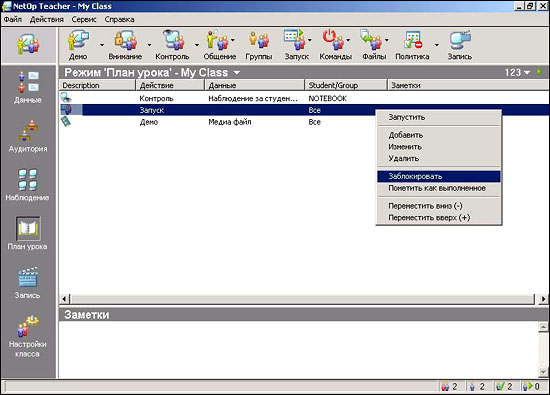
Task: Open the My Class mode dropdown
Action: [237, 73]
